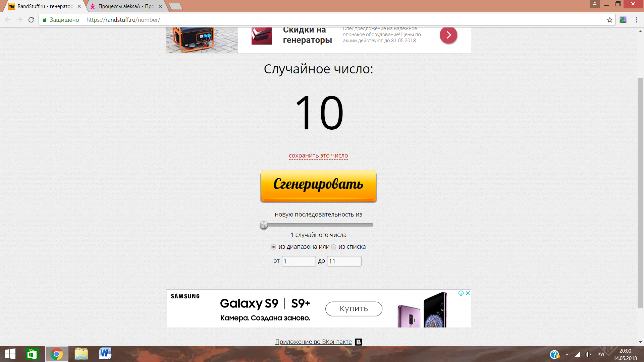Show hidden system tray icons arrow
The width and height of the screenshot is (644, 362).
coord(567,354)
